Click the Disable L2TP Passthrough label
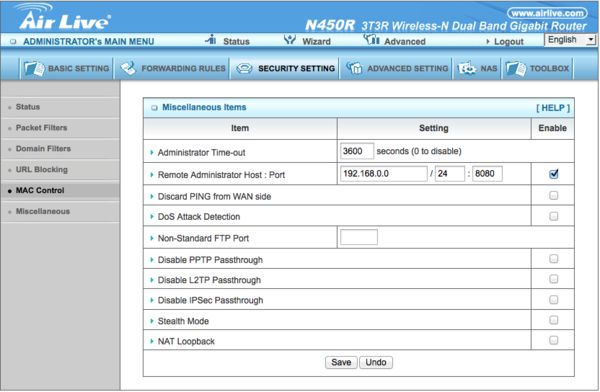The width and height of the screenshot is (600, 392). tap(209, 280)
